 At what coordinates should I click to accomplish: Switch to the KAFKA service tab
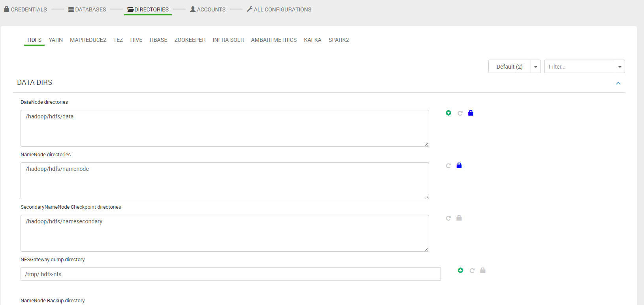tap(313, 40)
